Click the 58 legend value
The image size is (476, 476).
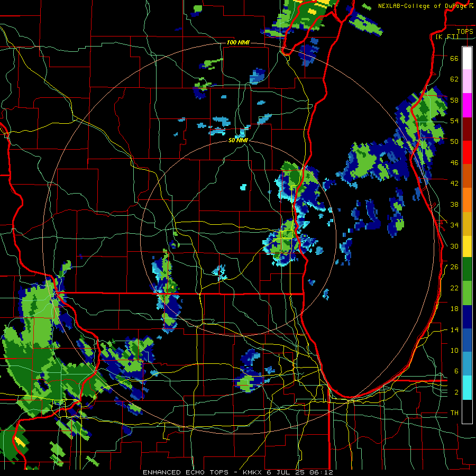coord(454,100)
